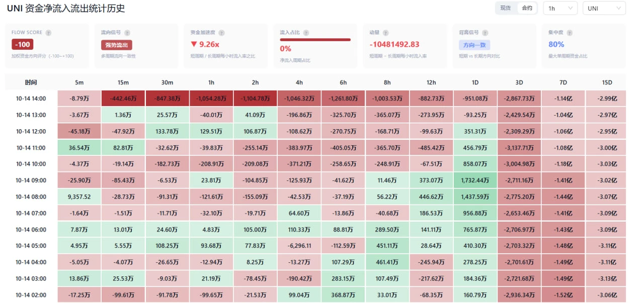Show the help tooltip for 流入占比
This screenshot has width=644, height=303.
click(x=305, y=33)
